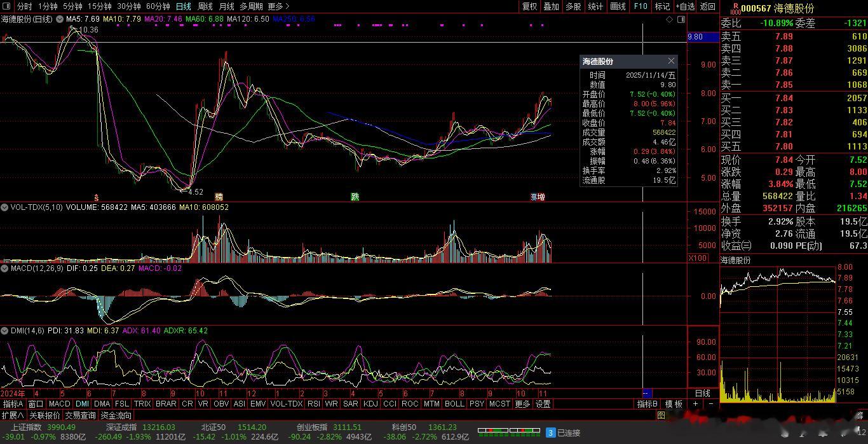Select the 指标A tab
The image size is (868, 444).
pos(13,404)
